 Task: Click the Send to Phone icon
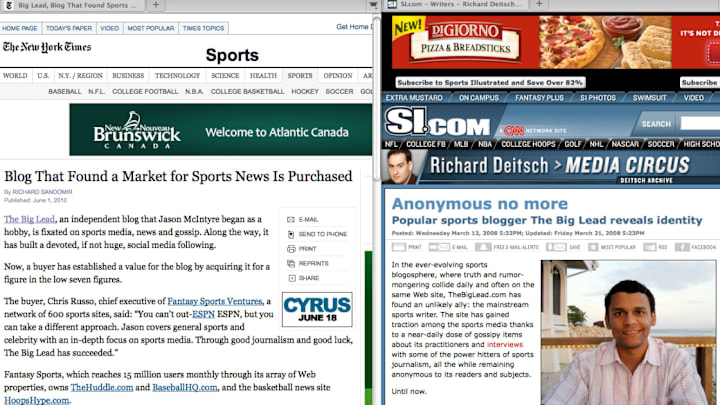291,234
